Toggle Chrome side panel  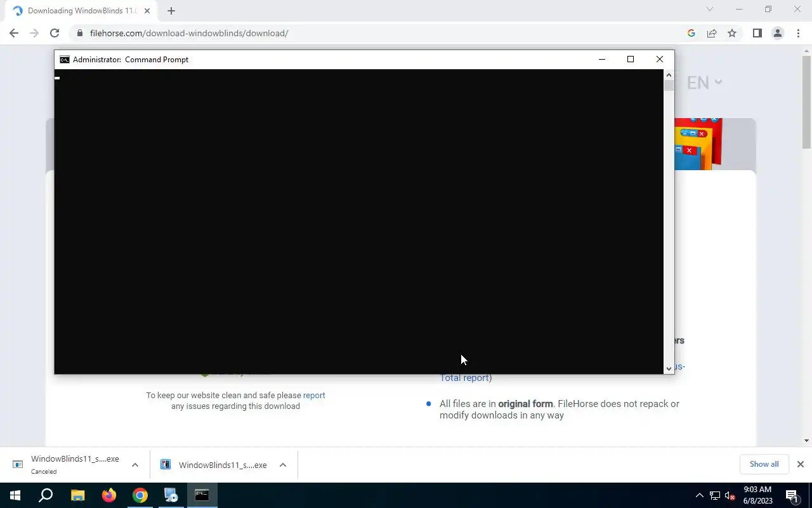757,33
